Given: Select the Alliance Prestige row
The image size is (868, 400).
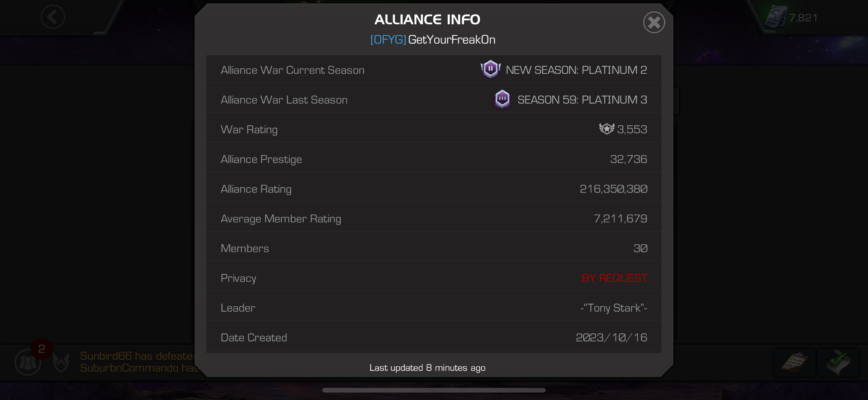Looking at the screenshot, I should [x=434, y=159].
